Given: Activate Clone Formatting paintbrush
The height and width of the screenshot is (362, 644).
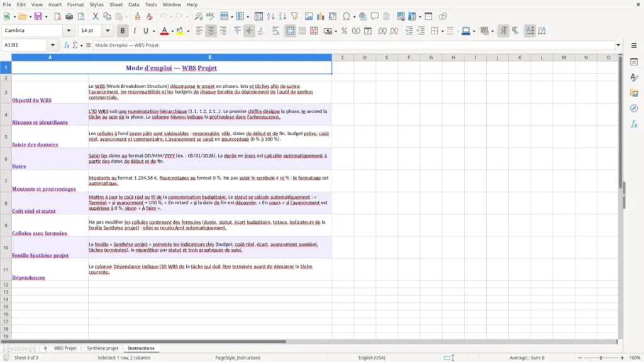Looking at the screenshot, I should [138, 16].
